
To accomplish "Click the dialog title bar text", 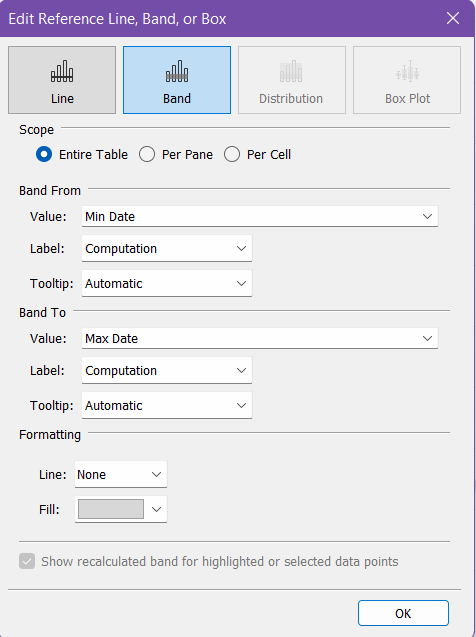I will pos(117,19).
